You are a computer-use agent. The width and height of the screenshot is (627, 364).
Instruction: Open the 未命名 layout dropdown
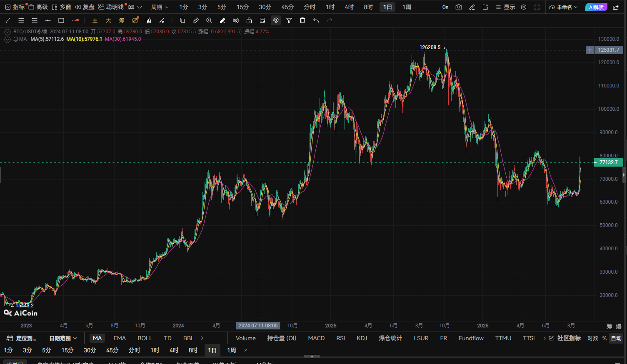coord(564,7)
